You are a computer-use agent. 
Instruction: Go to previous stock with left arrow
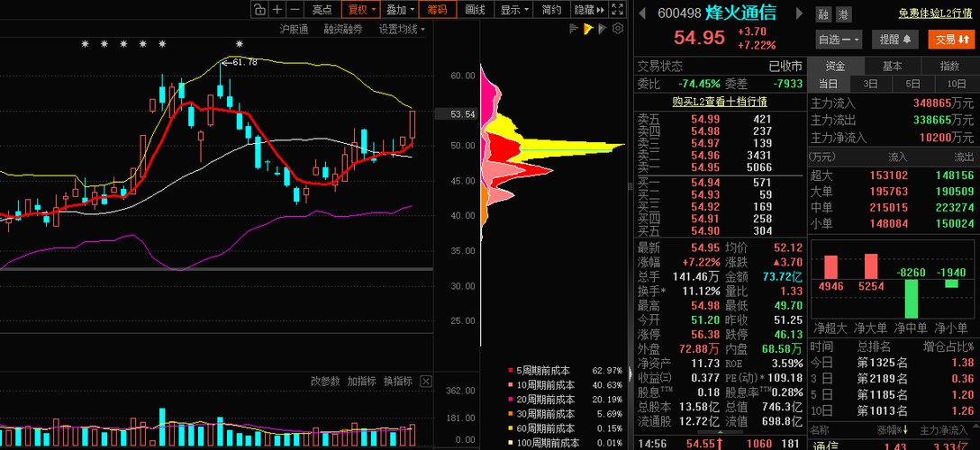coord(643,13)
